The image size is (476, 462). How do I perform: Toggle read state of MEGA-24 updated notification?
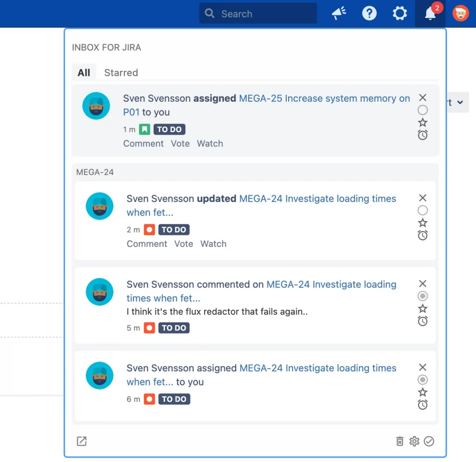click(422, 211)
